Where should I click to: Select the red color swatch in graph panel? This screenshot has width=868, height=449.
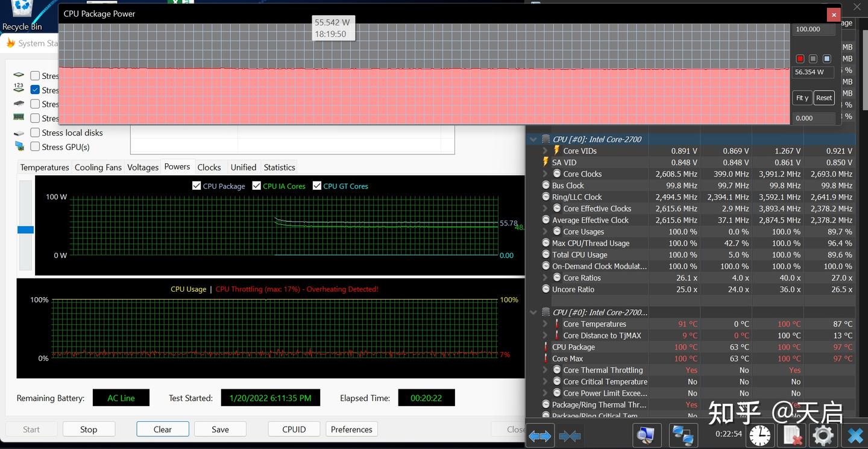(x=800, y=58)
